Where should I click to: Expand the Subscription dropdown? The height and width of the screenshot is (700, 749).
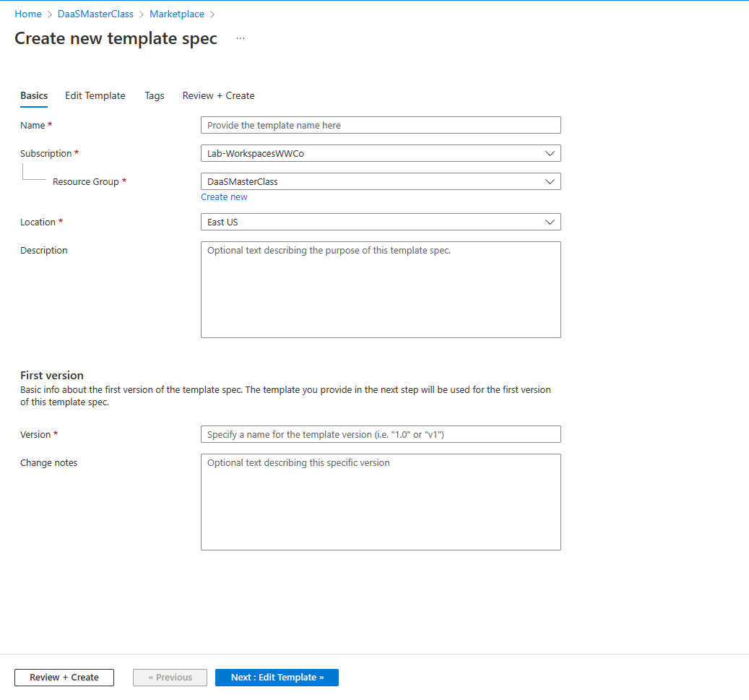click(381, 154)
